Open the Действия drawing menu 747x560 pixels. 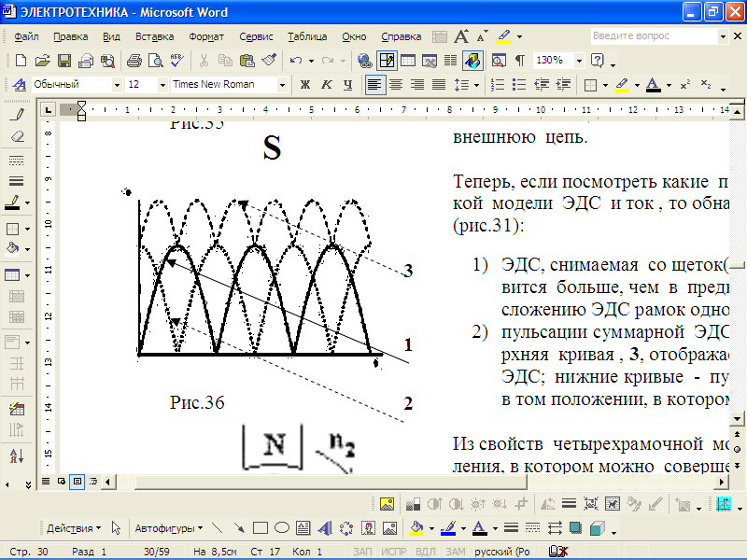[74, 528]
